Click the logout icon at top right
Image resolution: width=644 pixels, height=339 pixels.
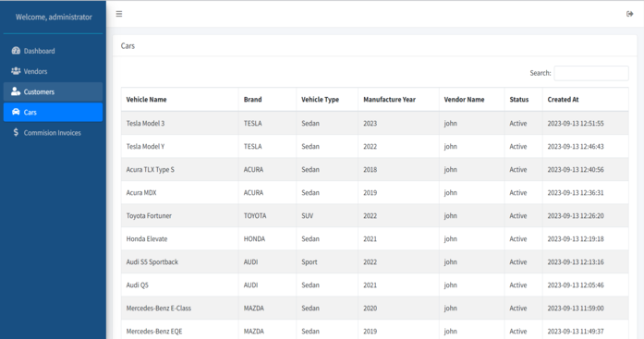pyautogui.click(x=629, y=14)
